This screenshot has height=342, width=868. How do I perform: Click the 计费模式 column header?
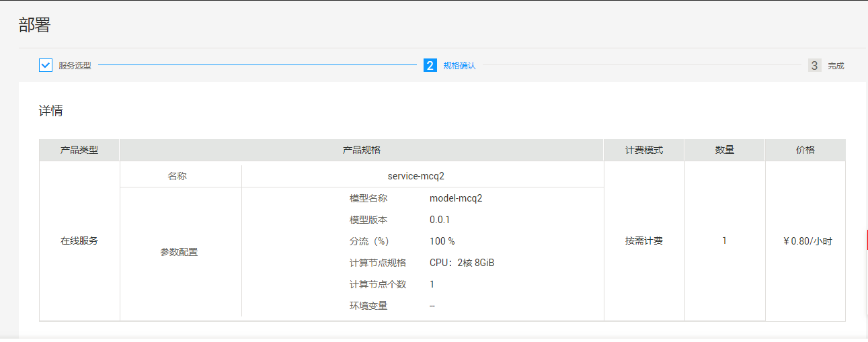click(644, 150)
